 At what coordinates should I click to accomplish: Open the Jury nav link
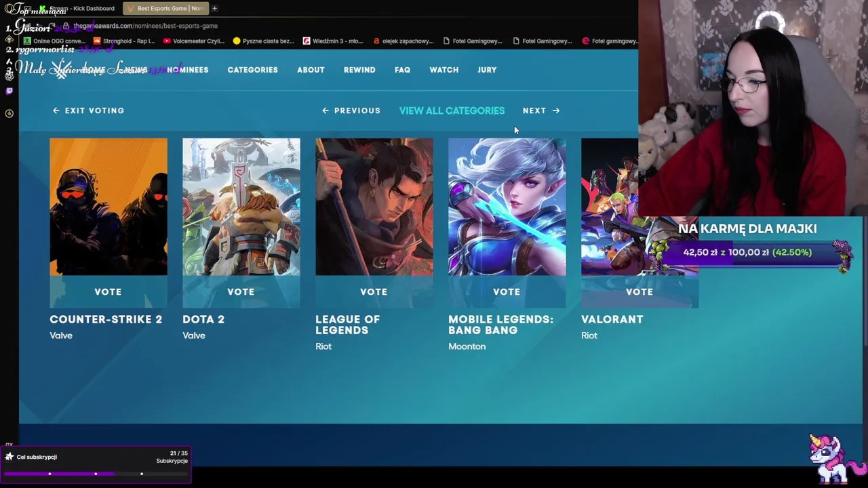[487, 70]
